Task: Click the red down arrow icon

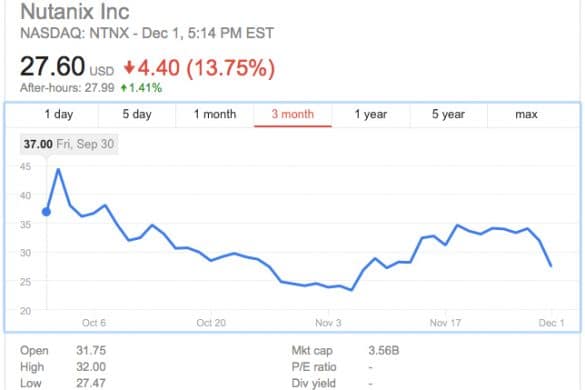Action: [129, 68]
